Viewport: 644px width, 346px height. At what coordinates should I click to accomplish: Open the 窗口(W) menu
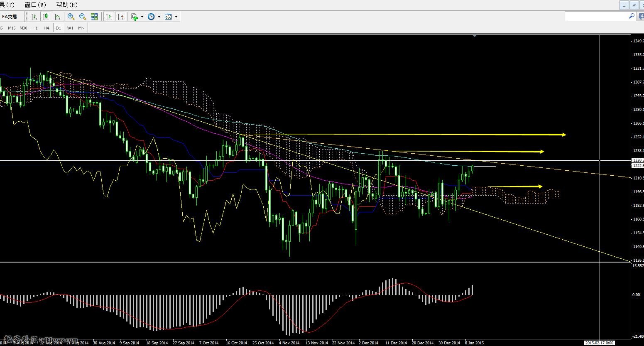pos(36,5)
